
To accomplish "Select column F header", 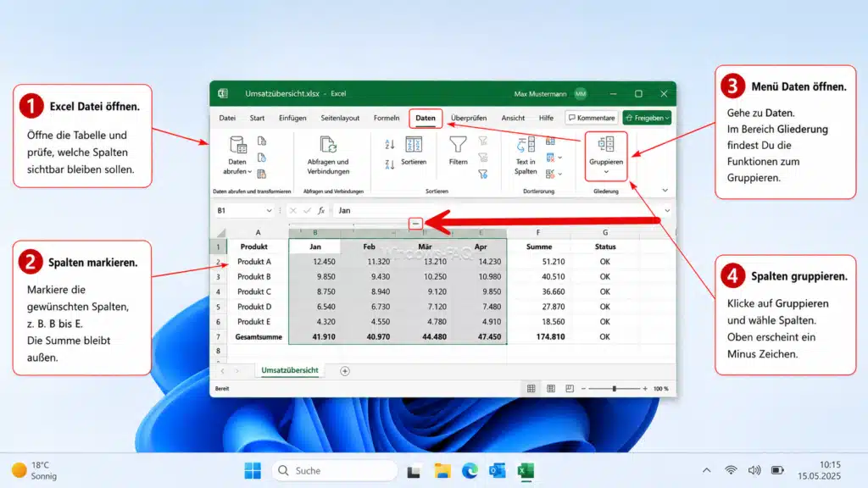I will [538, 232].
